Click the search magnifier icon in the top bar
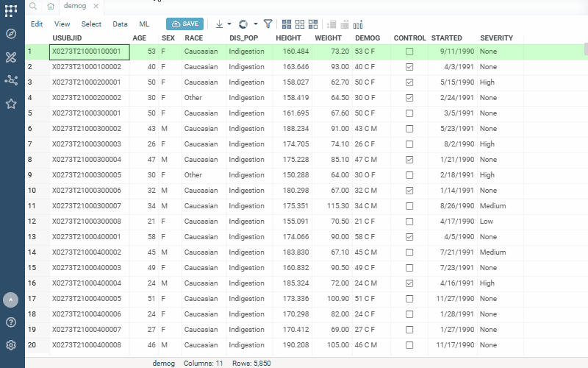Screen dimensions: 588x368 [33, 6]
